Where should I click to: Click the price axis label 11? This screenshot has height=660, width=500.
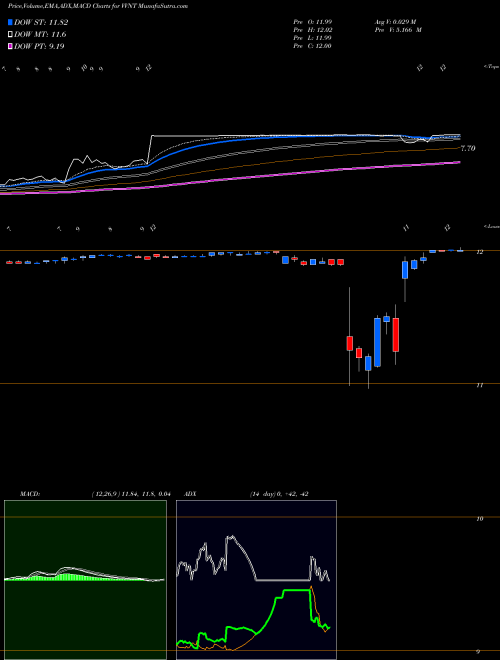[x=479, y=385]
